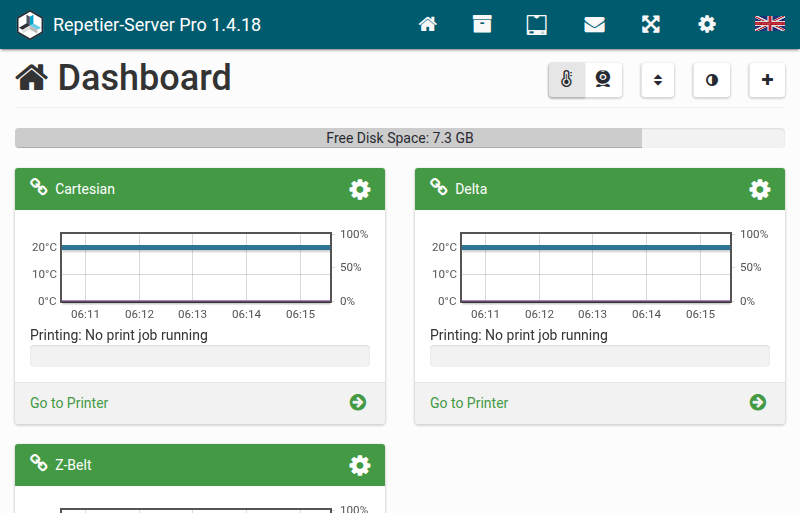Switch dashboard to webcam view
The height and width of the screenshot is (513, 800).
(603, 80)
